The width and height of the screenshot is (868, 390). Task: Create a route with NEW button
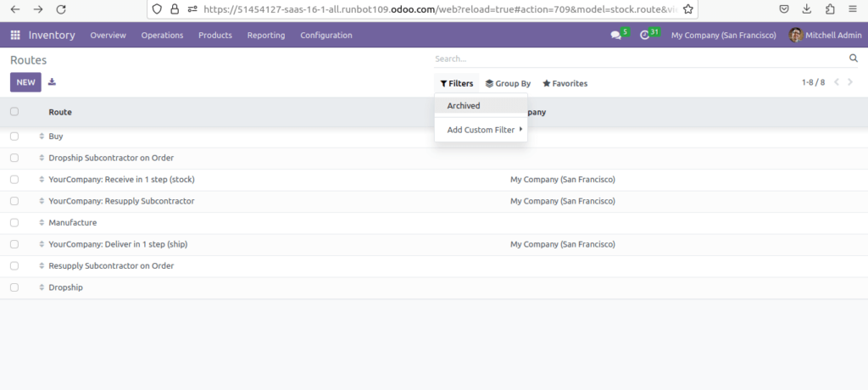25,82
